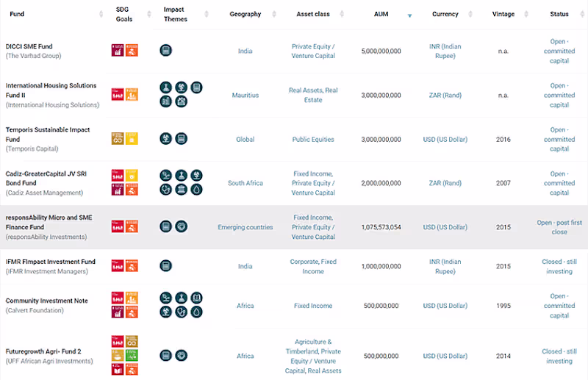The image size is (588, 380).
Task: Click the book icon in Community Investment Note row
Action: [x=196, y=298]
